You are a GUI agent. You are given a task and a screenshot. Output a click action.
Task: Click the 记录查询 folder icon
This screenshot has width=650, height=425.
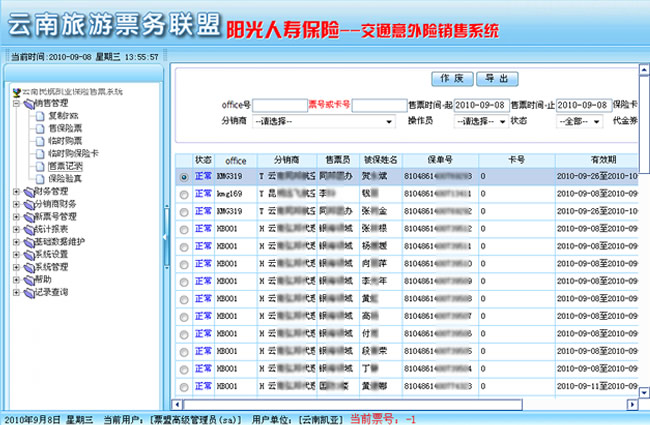[x=29, y=293]
